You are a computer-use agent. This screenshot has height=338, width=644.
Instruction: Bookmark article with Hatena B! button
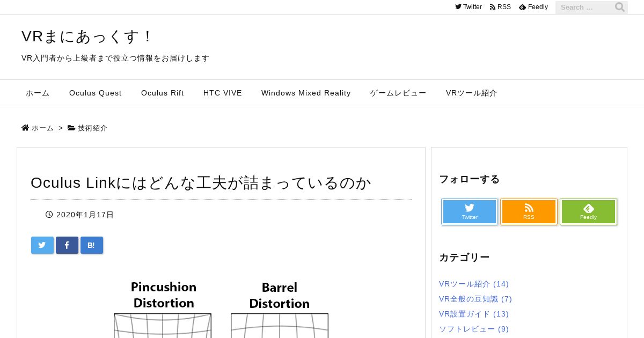[x=92, y=245]
